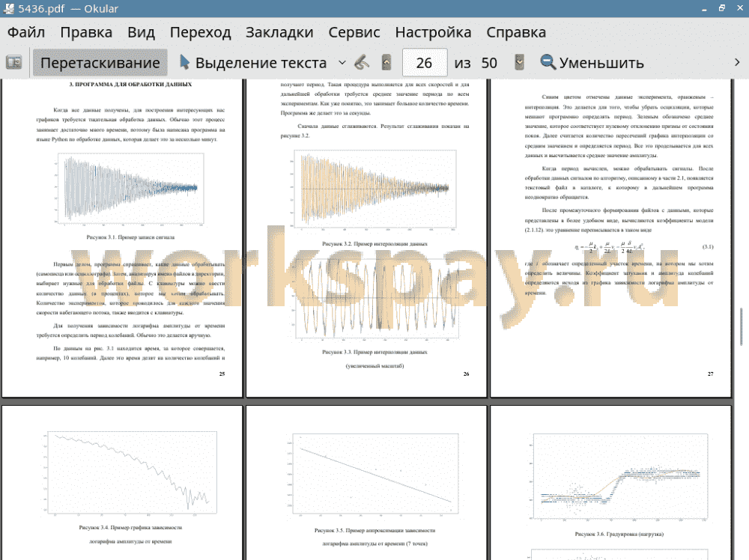
Task: Click the total pages label 50
Action: 489,63
